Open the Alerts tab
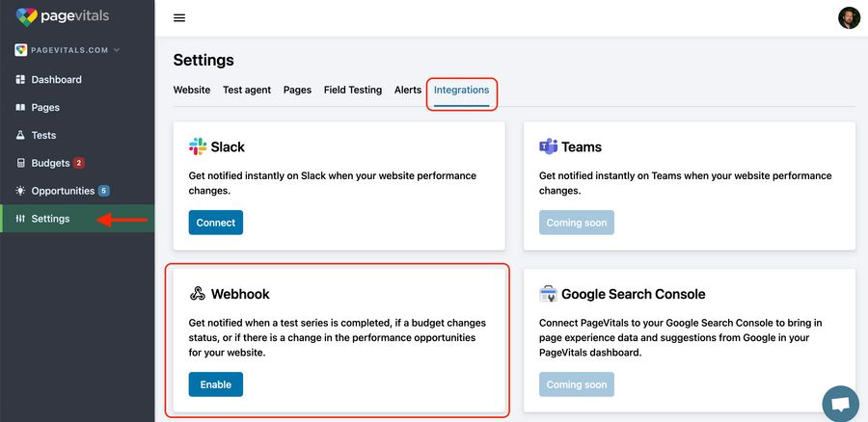The width and height of the screenshot is (868, 422). (x=408, y=90)
